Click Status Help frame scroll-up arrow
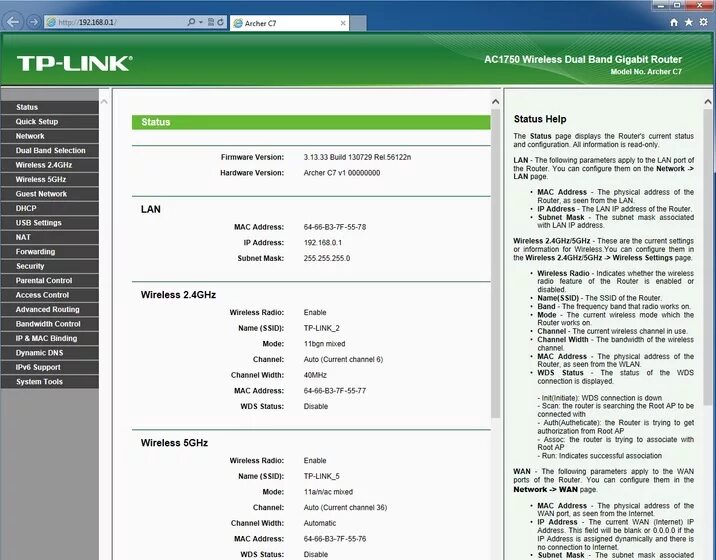716x560 pixels. (708, 101)
